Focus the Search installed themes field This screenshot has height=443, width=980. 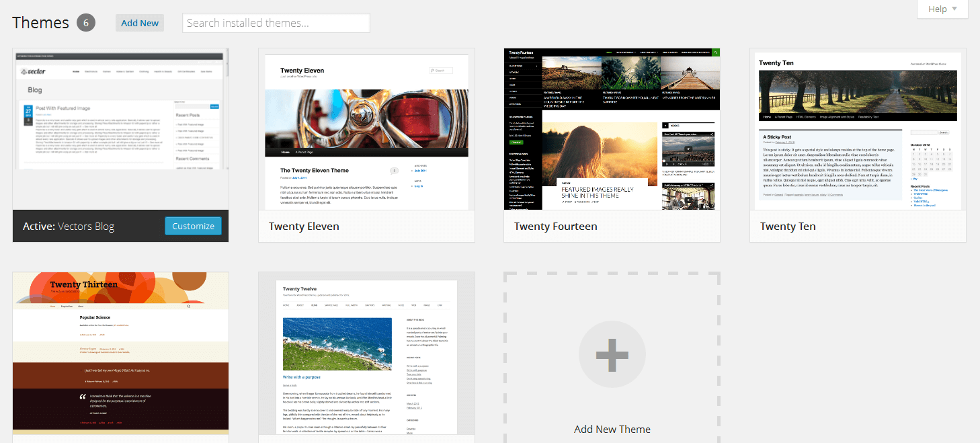tap(276, 23)
